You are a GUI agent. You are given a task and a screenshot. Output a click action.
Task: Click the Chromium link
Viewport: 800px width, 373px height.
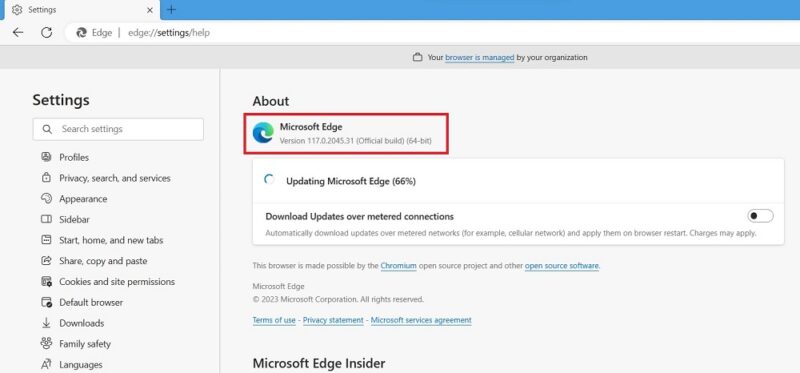point(398,266)
